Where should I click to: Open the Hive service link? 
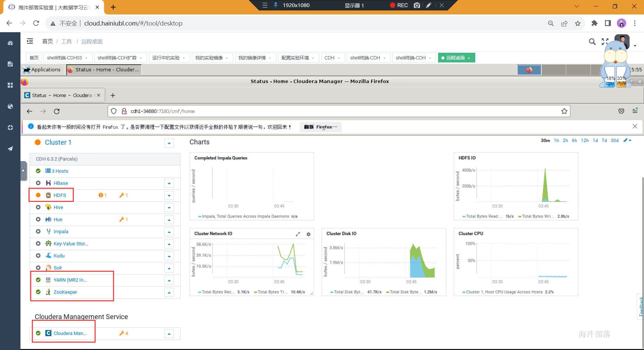58,207
